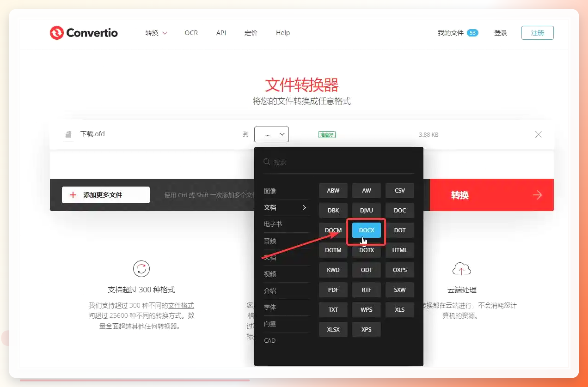Viewport: 588px width, 387px height.
Task: Remove the 下载.ofd file with X
Action: [x=539, y=134]
